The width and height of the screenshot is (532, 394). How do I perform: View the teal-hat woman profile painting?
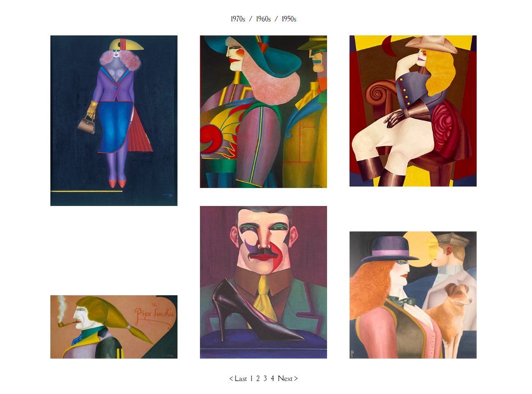[263, 112]
